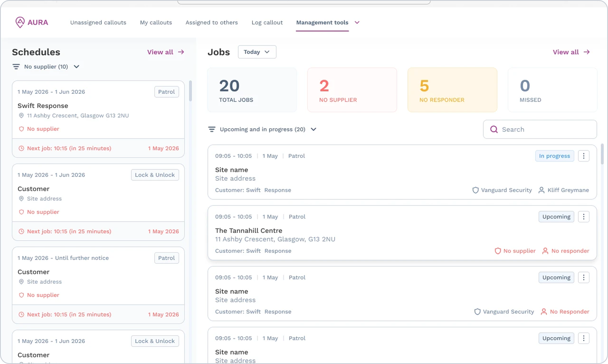Screen dimensions: 608x364
Task: Focus the Search input field
Action: point(540,129)
